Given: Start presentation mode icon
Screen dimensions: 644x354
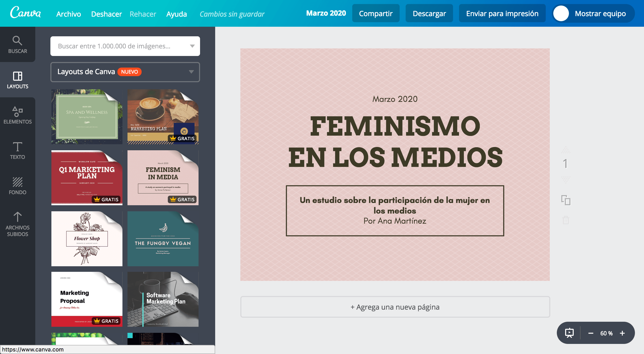Looking at the screenshot, I should (569, 333).
